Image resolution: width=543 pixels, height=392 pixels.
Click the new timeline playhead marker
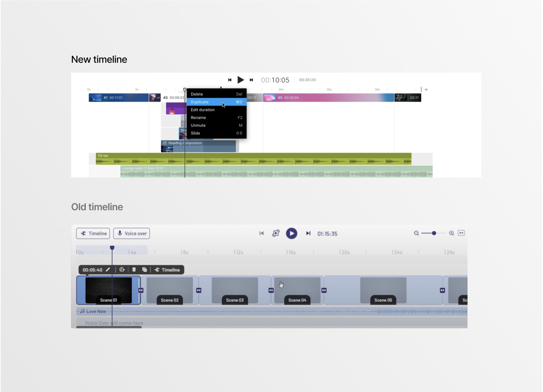pos(185,90)
